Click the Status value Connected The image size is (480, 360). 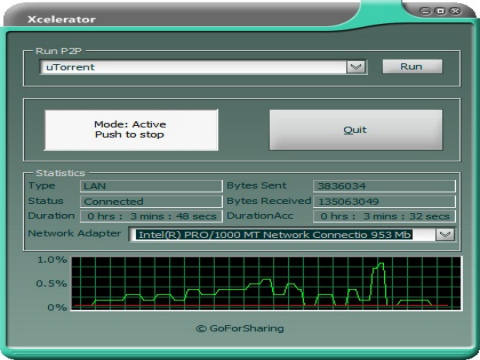pos(151,201)
